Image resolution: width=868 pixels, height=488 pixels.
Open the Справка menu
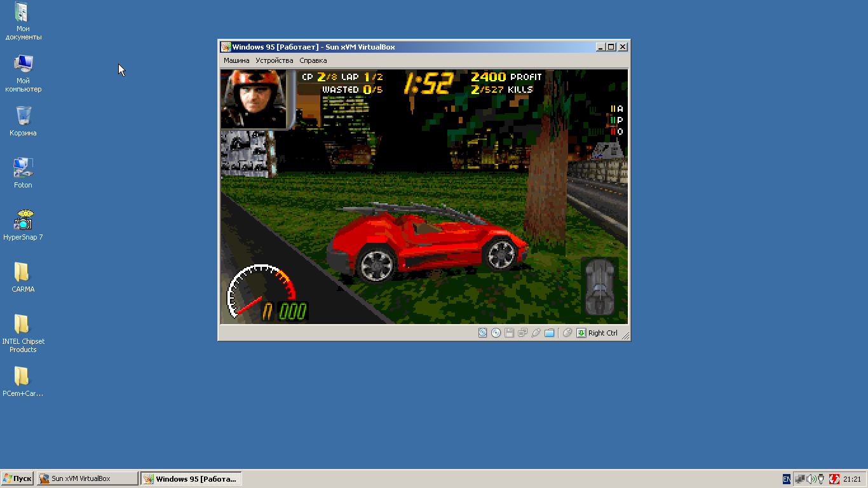pyautogui.click(x=313, y=60)
